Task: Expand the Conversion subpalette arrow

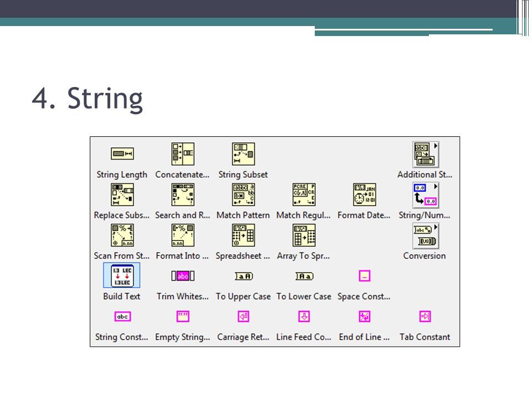Action: click(436, 227)
